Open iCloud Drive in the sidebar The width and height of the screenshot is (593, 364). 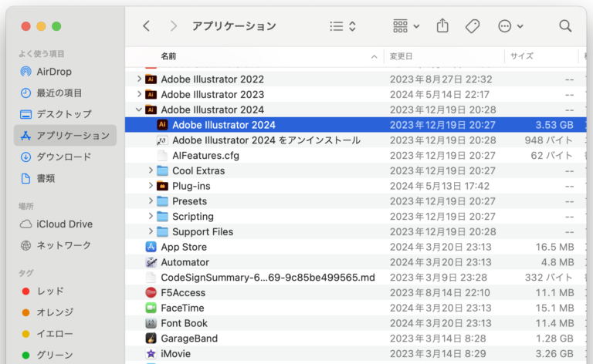[65, 224]
